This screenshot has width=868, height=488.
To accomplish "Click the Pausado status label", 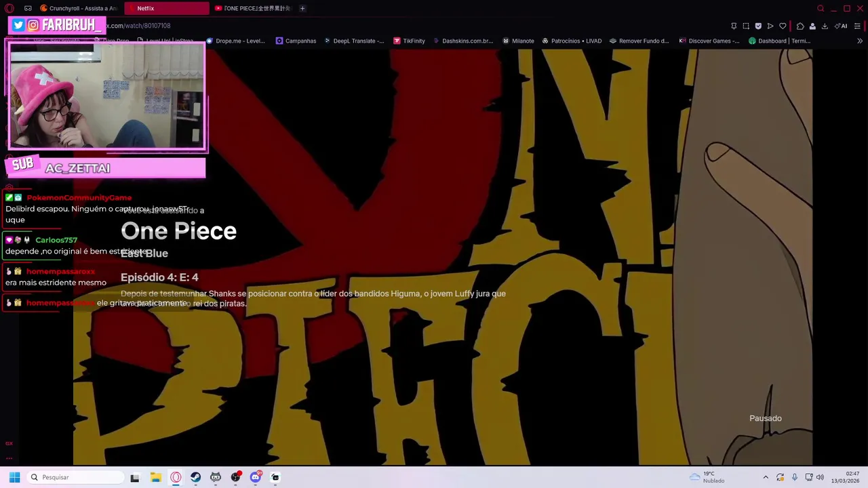I will pos(766,418).
